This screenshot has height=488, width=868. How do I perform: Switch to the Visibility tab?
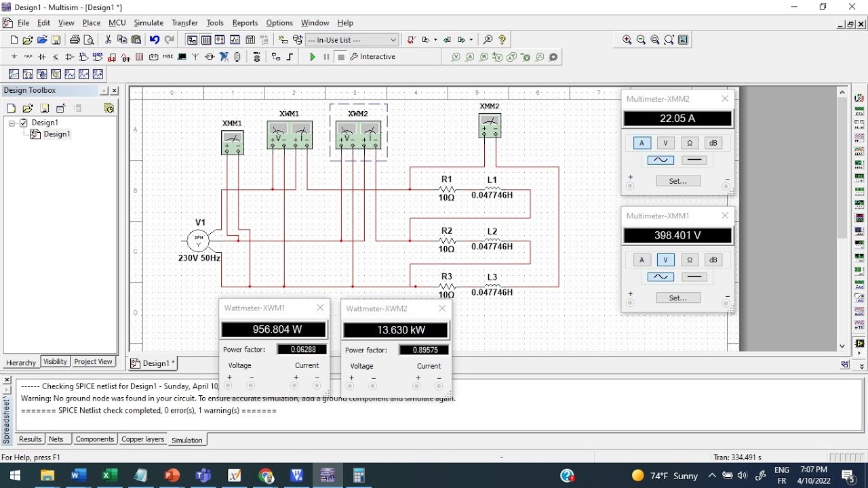pyautogui.click(x=55, y=362)
